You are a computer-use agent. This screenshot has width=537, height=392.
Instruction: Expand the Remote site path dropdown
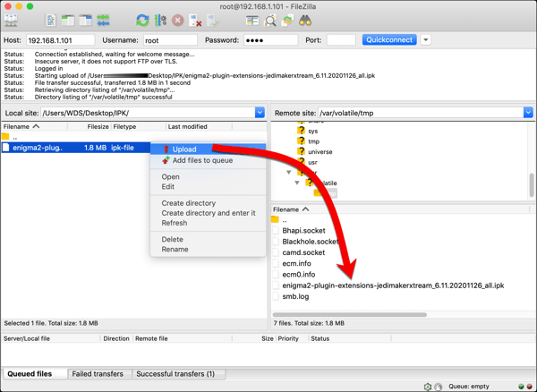528,113
